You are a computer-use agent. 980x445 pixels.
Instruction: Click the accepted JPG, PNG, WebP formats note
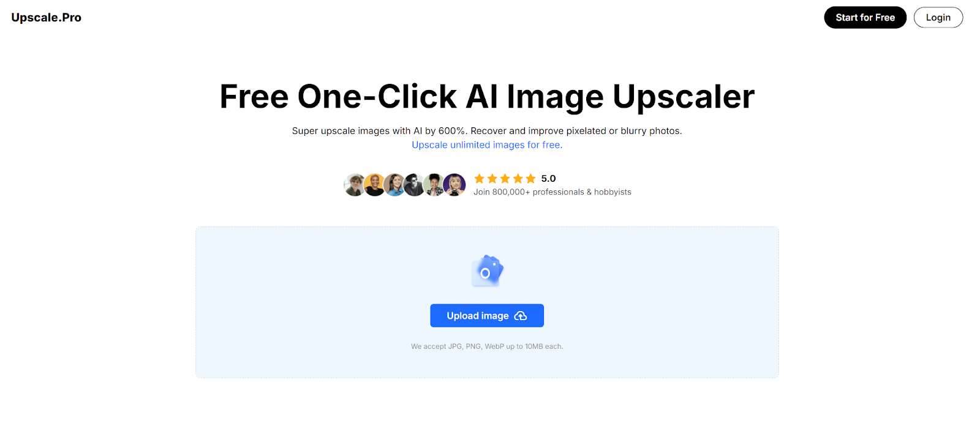click(487, 346)
